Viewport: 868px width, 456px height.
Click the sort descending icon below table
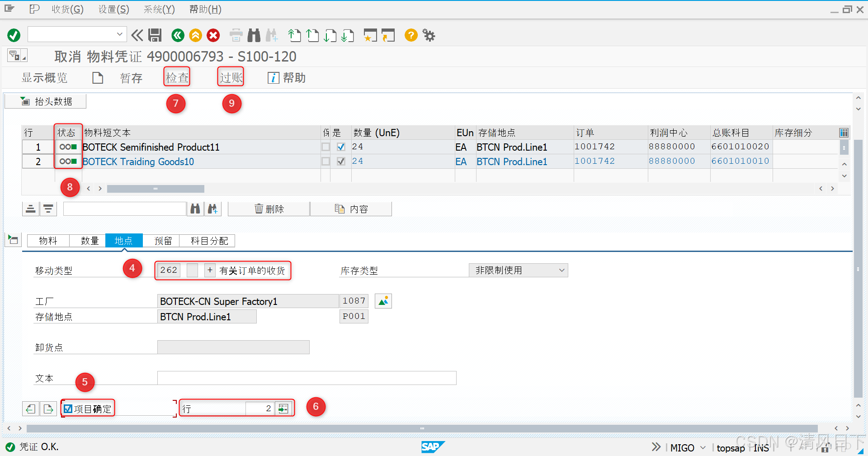tap(48, 209)
